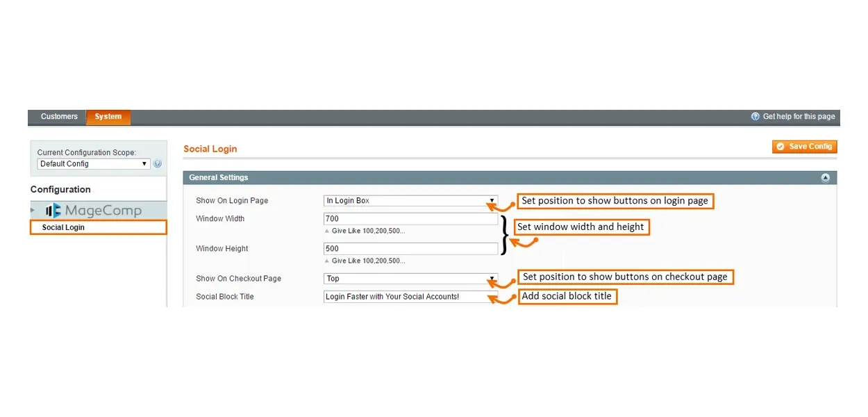The height and width of the screenshot is (417, 868).
Task: Click the 'Get help for this page' link
Action: pos(799,117)
